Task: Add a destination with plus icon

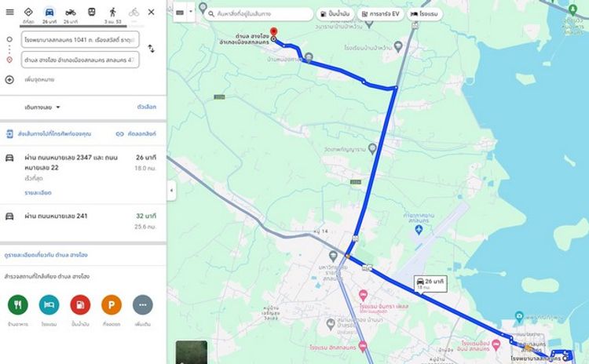Action: click(x=9, y=79)
